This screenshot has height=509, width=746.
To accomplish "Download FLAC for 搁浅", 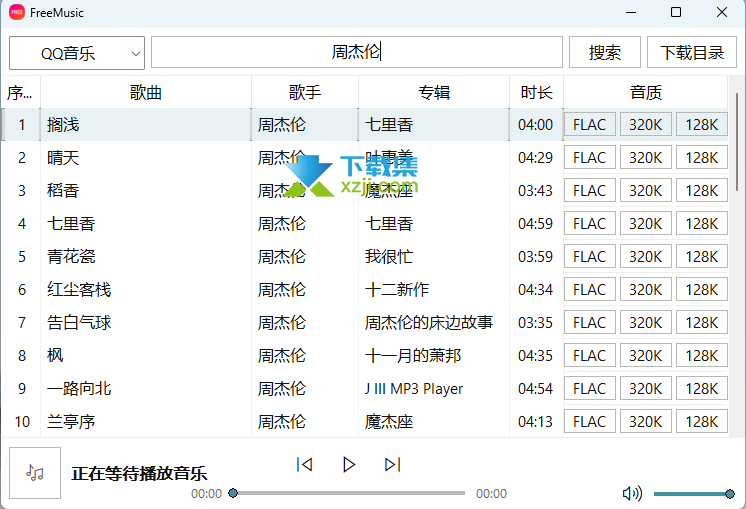I will click(x=590, y=125).
